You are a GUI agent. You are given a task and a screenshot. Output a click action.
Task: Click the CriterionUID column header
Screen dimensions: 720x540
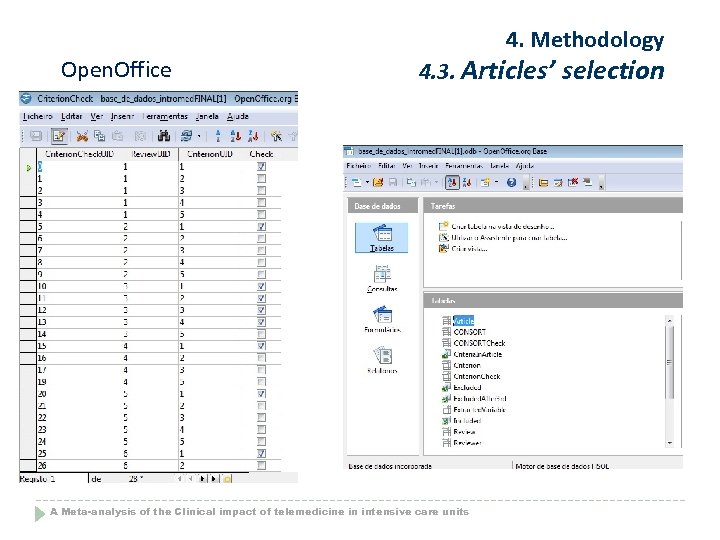pos(210,154)
